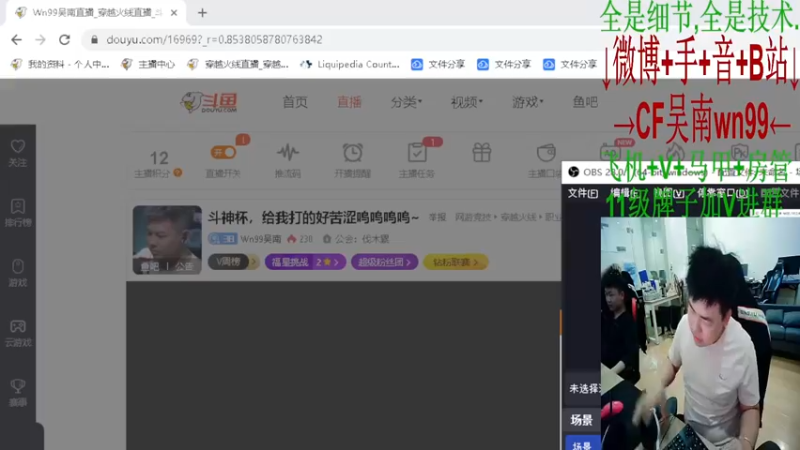Open the first 文件分享 bookmark
The width and height of the screenshot is (800, 450).
coord(438,64)
